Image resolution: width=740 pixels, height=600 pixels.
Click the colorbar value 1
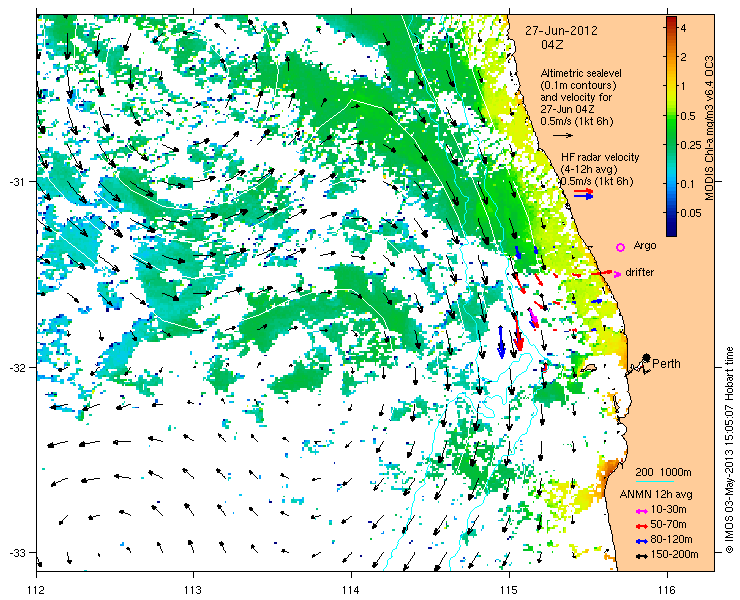click(683, 86)
